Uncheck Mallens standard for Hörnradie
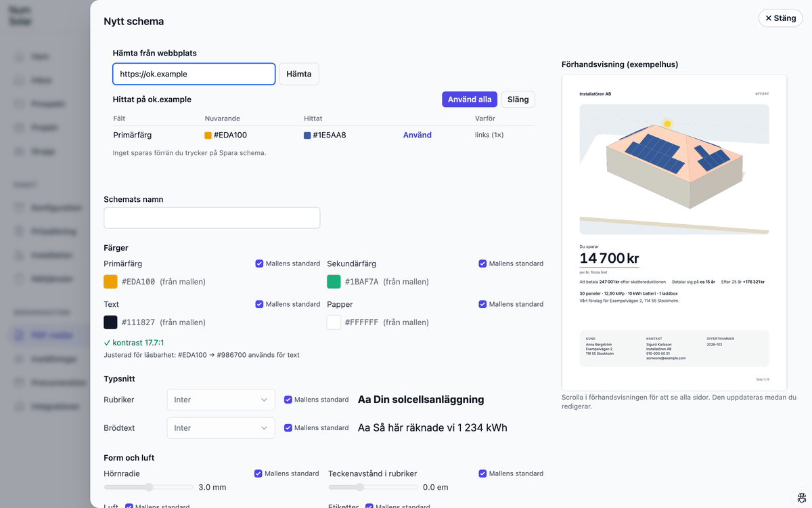Screen dimensions: 812x508 click(x=258, y=473)
